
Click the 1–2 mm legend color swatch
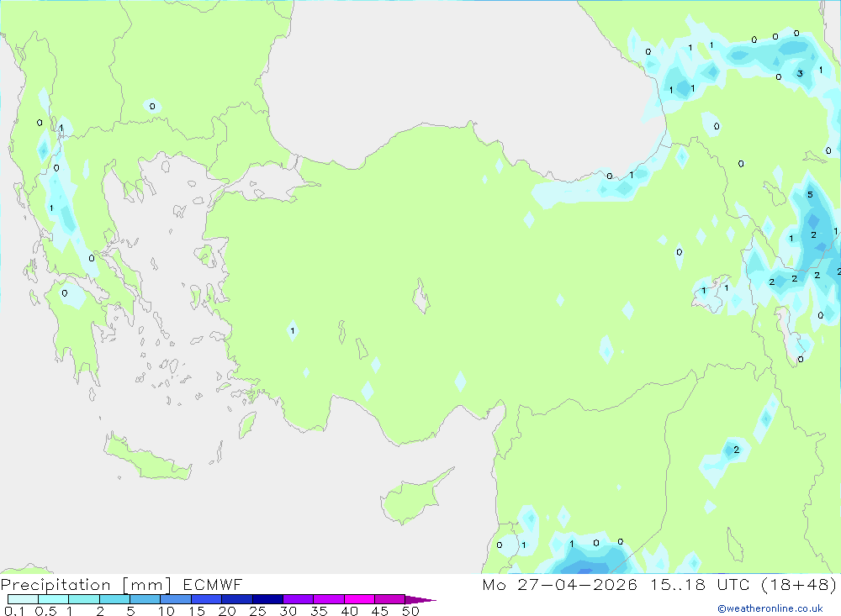[x=83, y=599]
